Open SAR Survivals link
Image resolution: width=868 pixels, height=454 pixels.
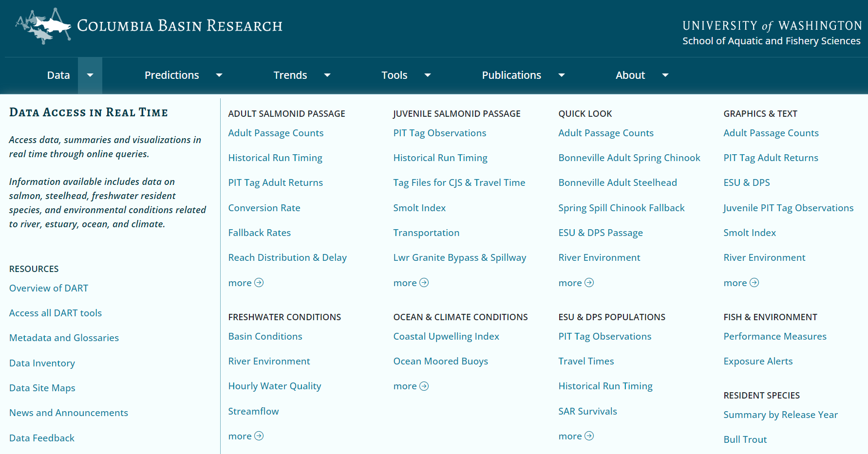pyautogui.click(x=587, y=411)
